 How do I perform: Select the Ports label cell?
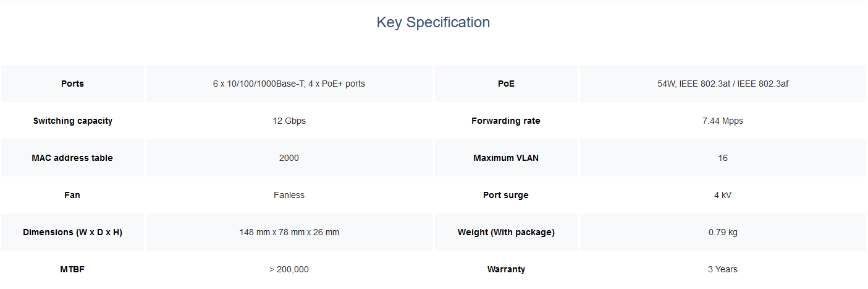72,84
